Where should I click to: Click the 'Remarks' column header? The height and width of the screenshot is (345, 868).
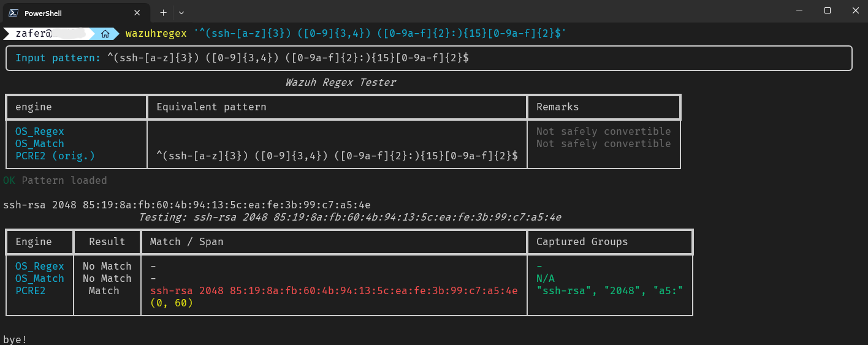tap(558, 107)
